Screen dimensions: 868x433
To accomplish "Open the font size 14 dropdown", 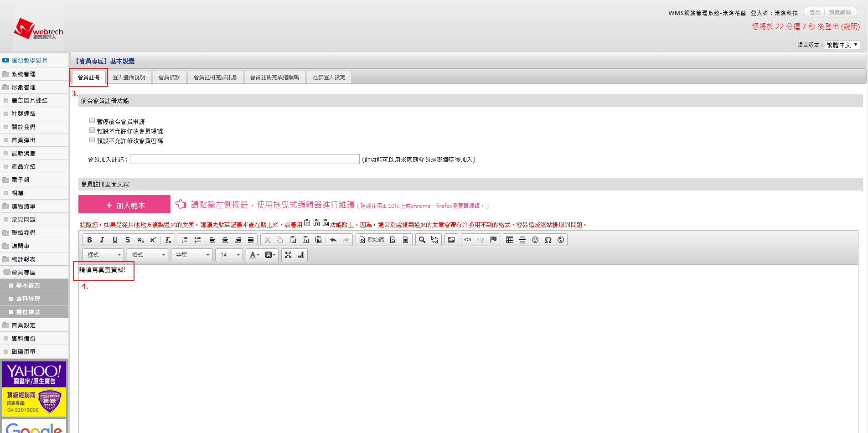I will [x=229, y=255].
